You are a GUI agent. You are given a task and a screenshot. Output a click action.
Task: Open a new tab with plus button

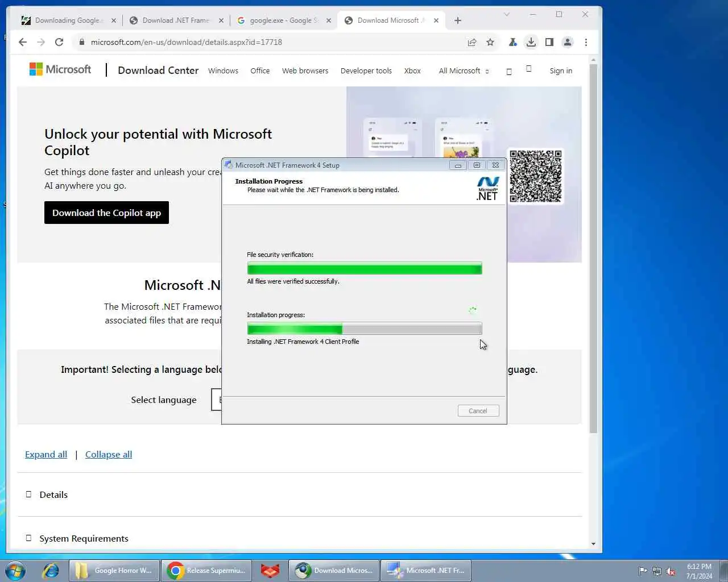[458, 20]
